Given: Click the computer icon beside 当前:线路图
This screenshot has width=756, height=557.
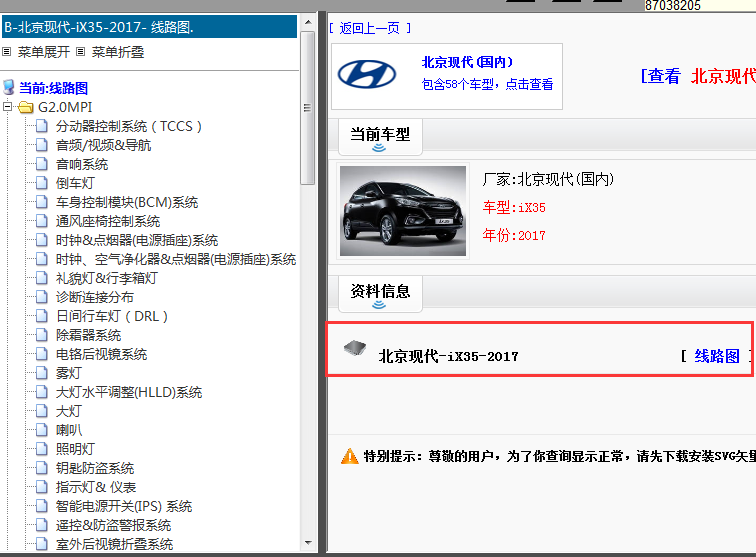Looking at the screenshot, I should tap(9, 87).
